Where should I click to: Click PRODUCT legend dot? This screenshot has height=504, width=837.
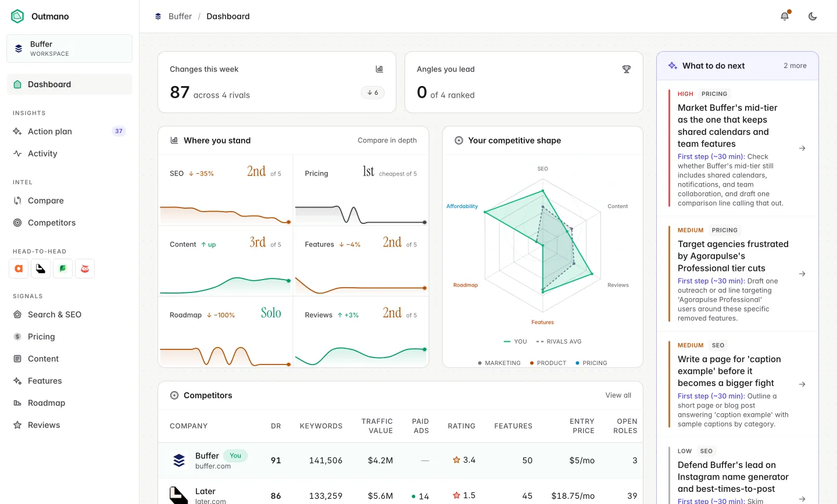[x=532, y=363]
